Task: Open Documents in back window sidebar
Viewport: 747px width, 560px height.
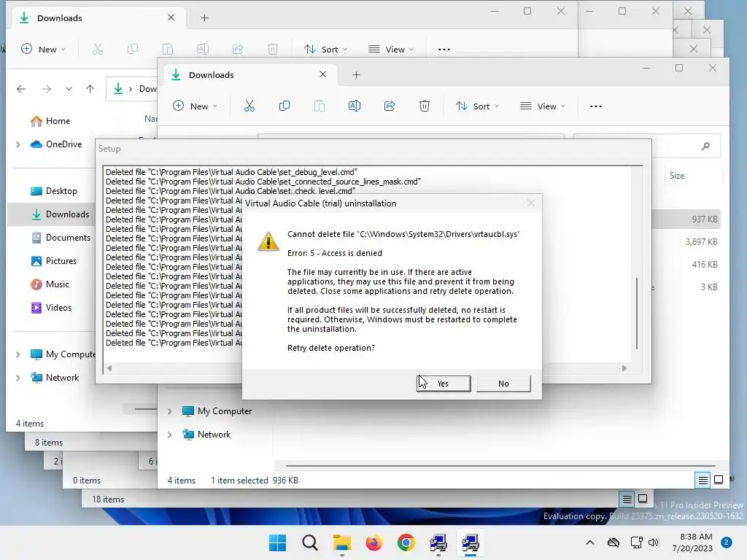Action: pyautogui.click(x=61, y=238)
